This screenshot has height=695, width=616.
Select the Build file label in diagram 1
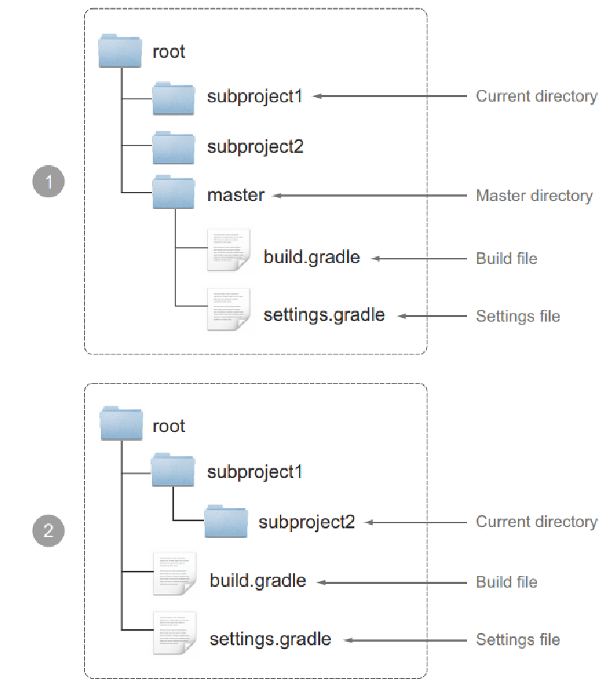tap(506, 258)
